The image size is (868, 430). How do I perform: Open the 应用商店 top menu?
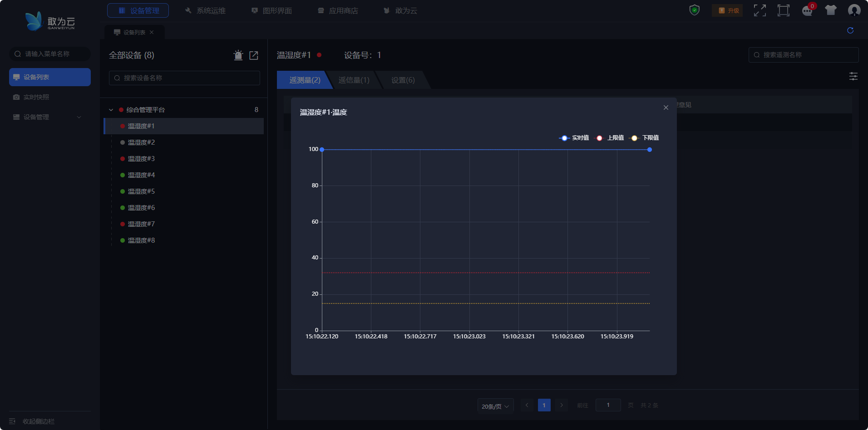coord(338,10)
